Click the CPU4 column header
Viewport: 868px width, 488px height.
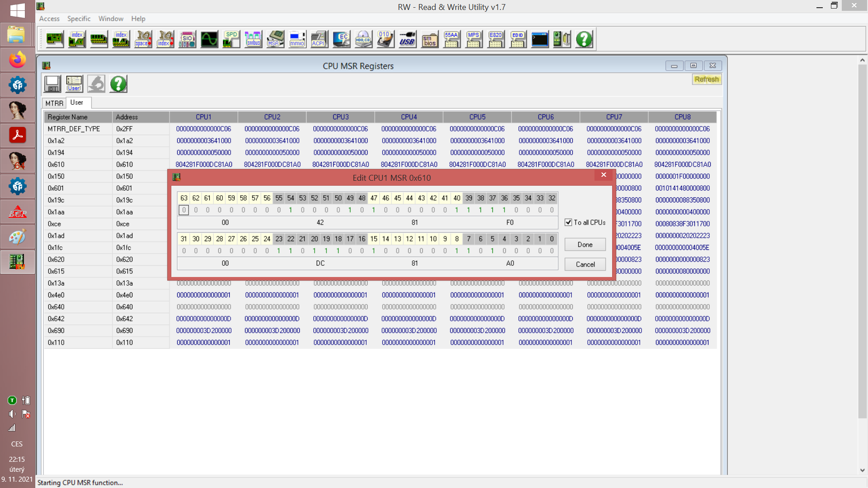pyautogui.click(x=409, y=117)
